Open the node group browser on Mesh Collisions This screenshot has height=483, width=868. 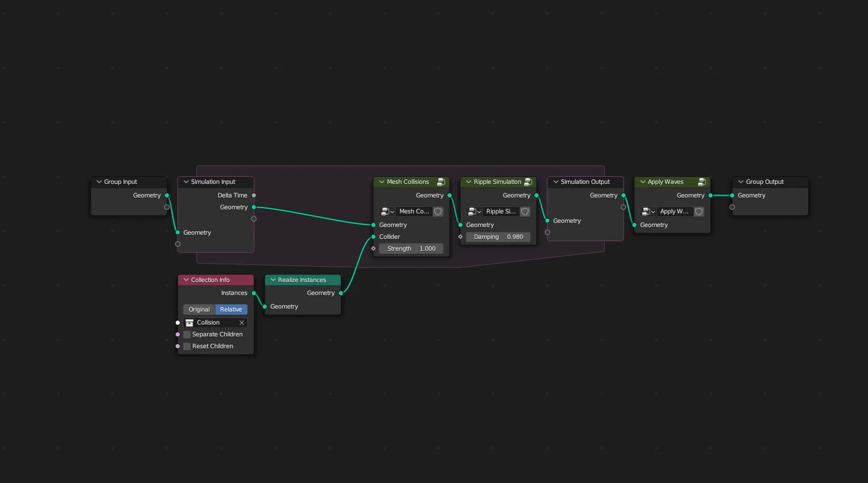388,211
